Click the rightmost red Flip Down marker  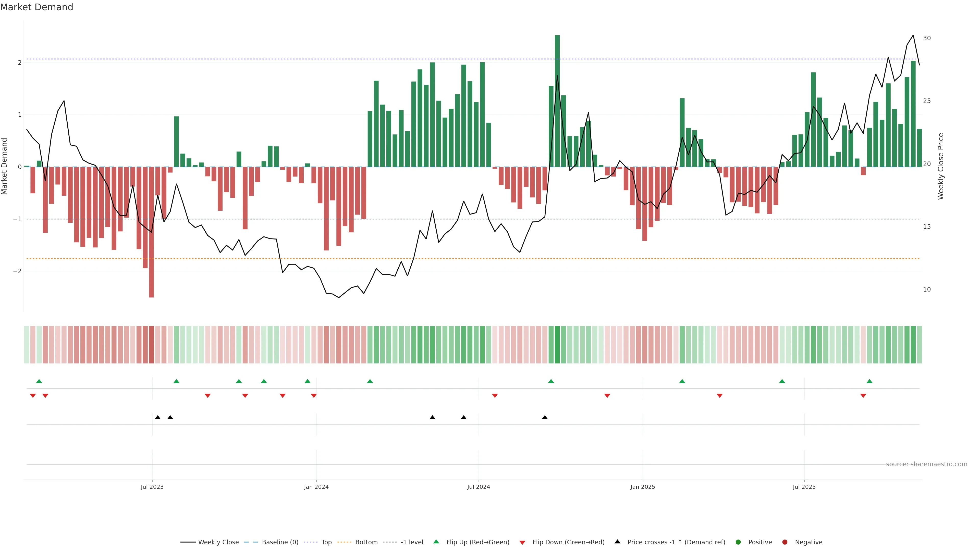pos(863,396)
